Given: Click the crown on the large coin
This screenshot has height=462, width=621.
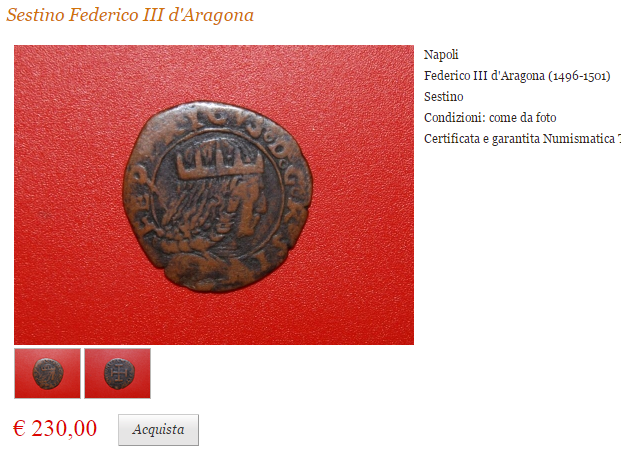Looking at the screenshot, I should pos(220,160).
